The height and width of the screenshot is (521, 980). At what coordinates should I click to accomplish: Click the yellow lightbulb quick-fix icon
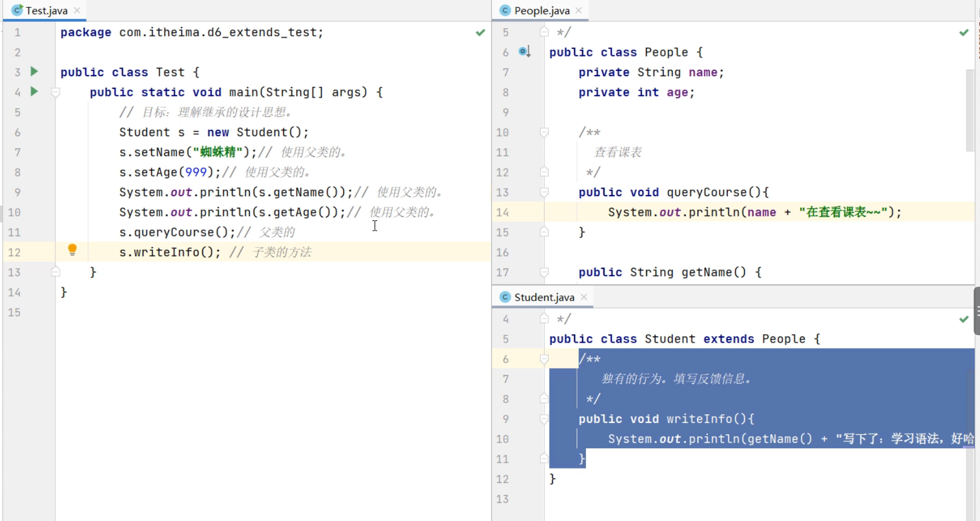(x=72, y=249)
